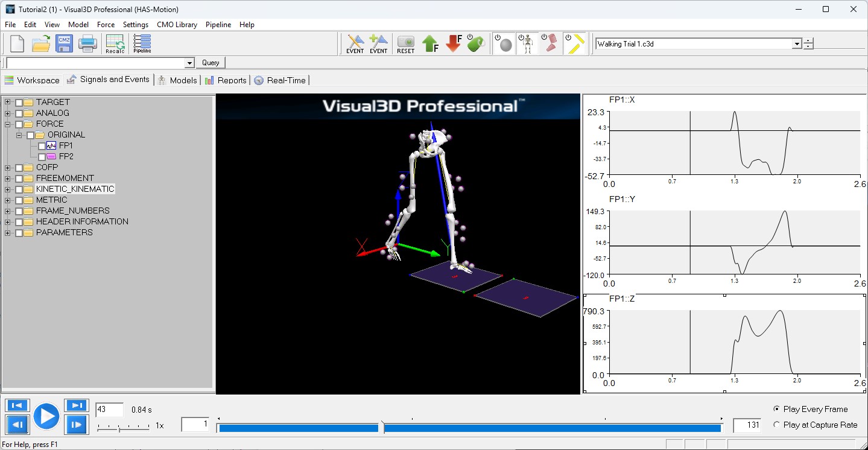Collapse the FORCE tree node

[x=8, y=124]
